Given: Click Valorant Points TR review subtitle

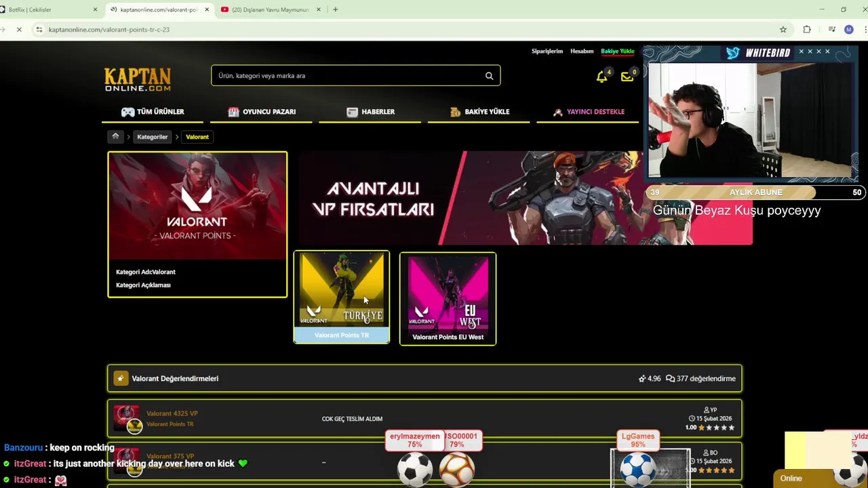Looking at the screenshot, I should pos(170,424).
